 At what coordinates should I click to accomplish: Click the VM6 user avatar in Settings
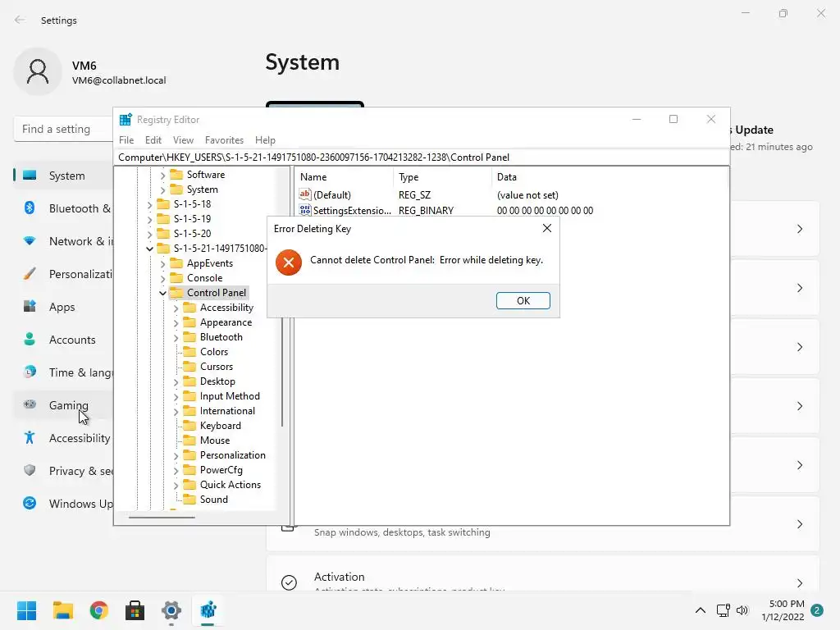[38, 71]
